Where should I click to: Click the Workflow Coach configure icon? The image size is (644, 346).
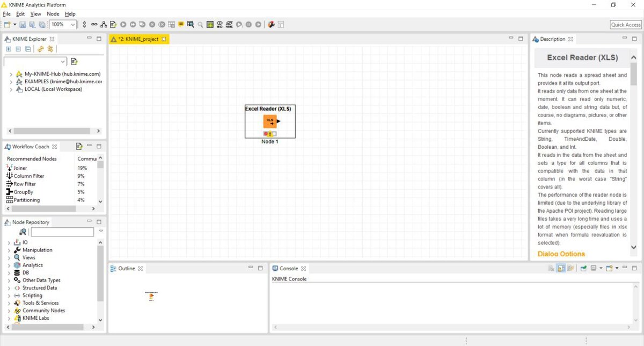pos(79,146)
